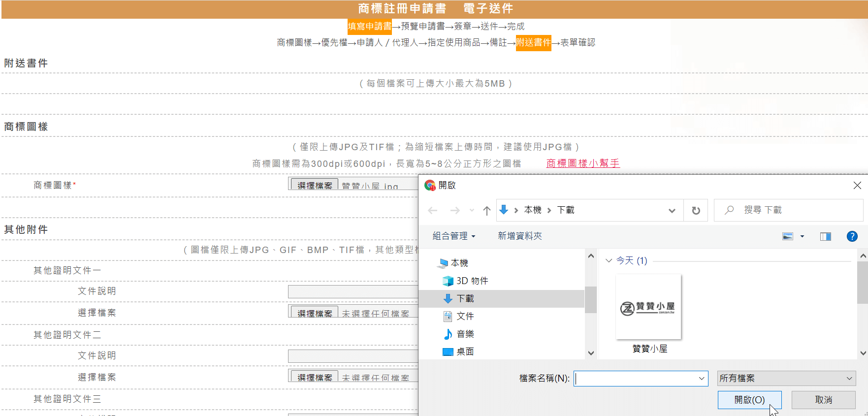Click 本機 in the address breadcrumb
Image resolution: width=868 pixels, height=416 pixels.
click(533, 210)
